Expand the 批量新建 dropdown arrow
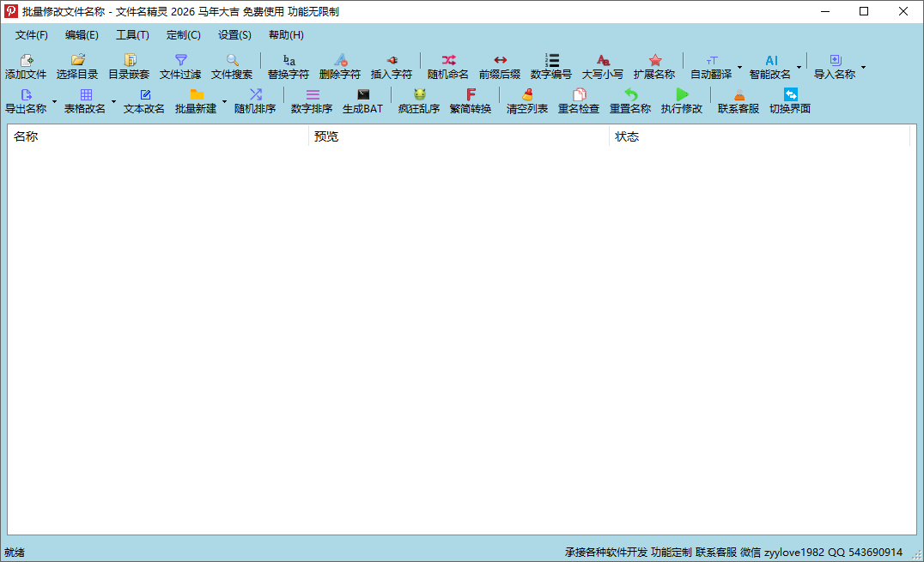Viewport: 924px width, 562px height. coord(224,101)
